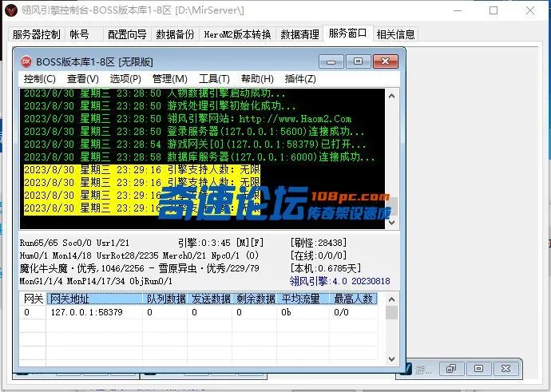
Task: Open the 选项(P) menu
Action: click(x=125, y=79)
